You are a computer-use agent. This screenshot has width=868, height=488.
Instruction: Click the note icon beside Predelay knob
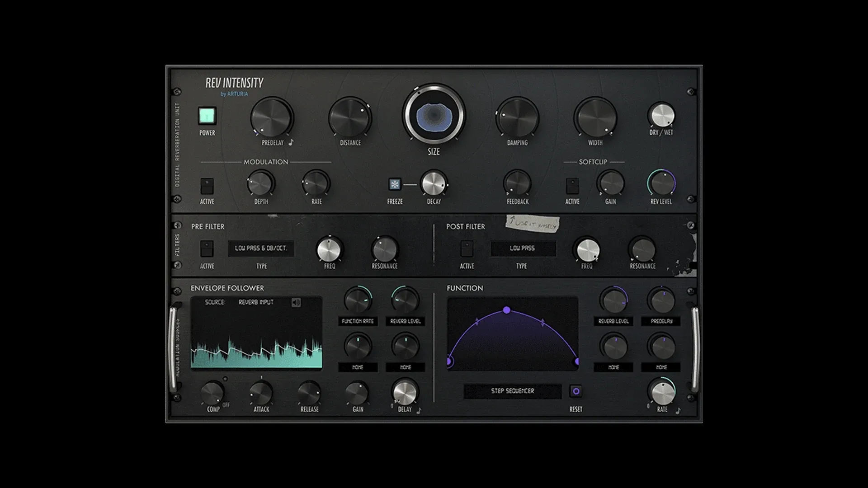(290, 142)
